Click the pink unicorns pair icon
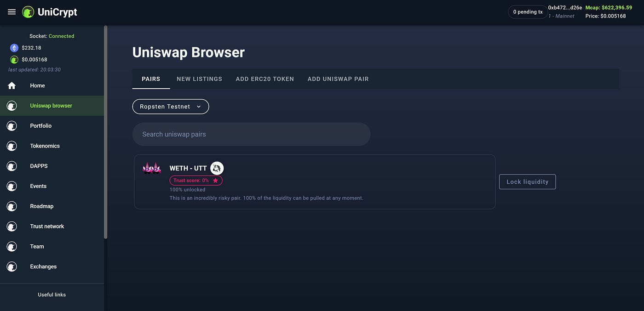The image size is (644, 311). click(x=151, y=169)
